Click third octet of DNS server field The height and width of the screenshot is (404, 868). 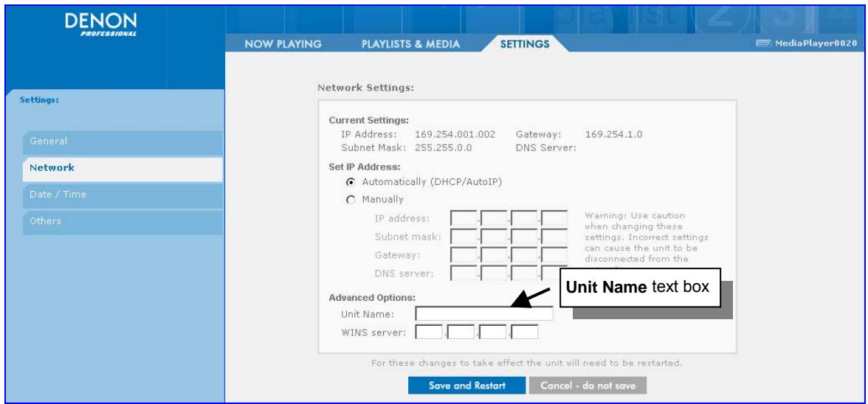[x=524, y=273]
